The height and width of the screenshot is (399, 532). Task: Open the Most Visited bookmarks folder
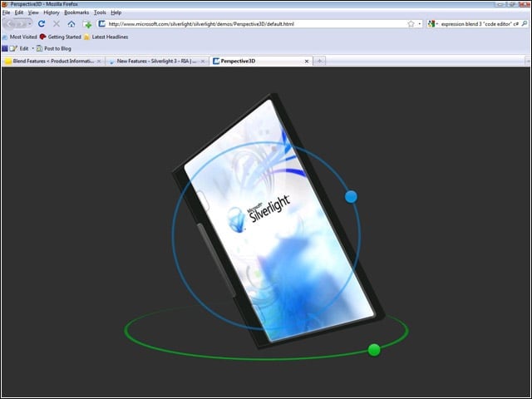(20, 37)
